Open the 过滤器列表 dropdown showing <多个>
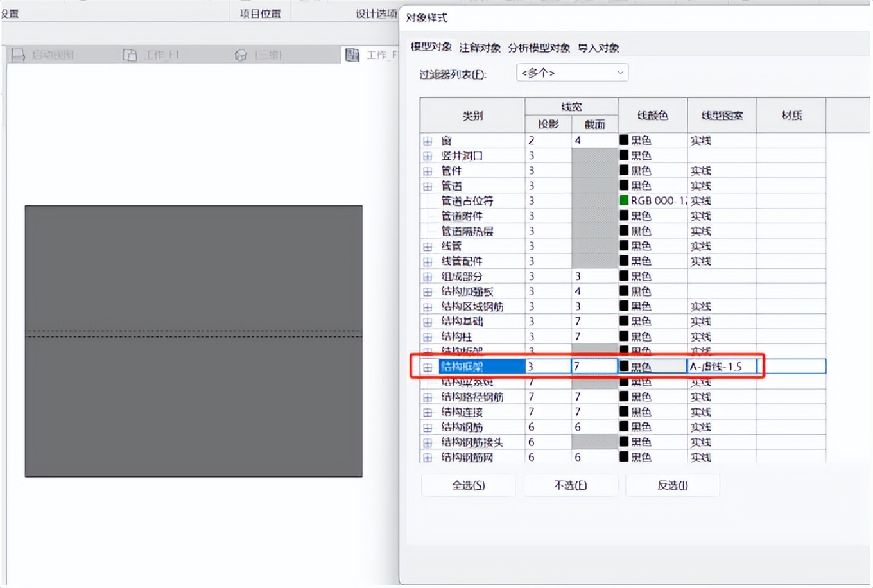 click(x=572, y=73)
